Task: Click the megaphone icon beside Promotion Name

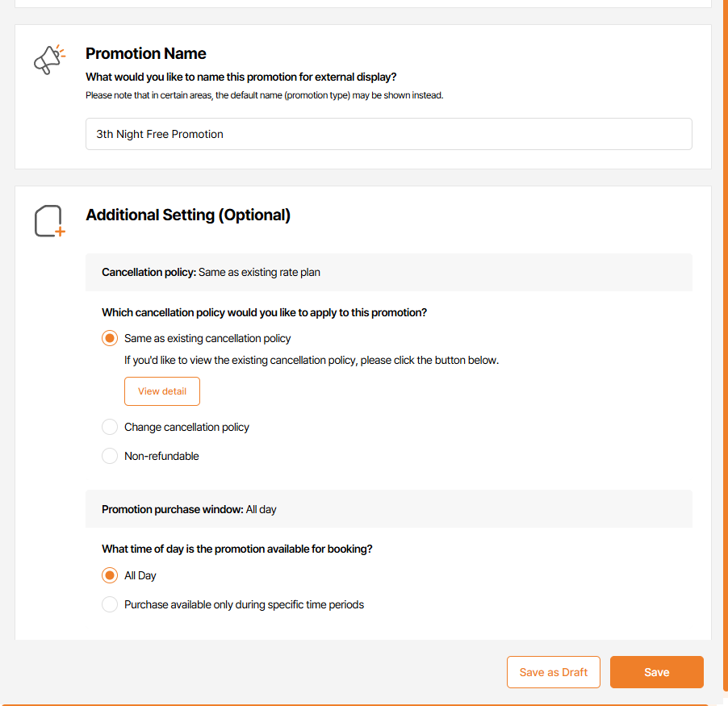Action: tap(48, 61)
